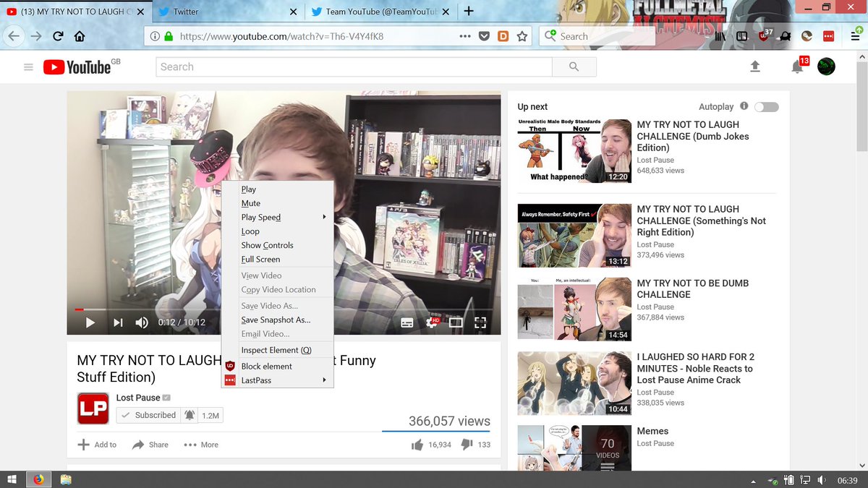Screen dimensions: 868x488
Task: Open the Memes playlist thumbnail
Action: coord(574,448)
